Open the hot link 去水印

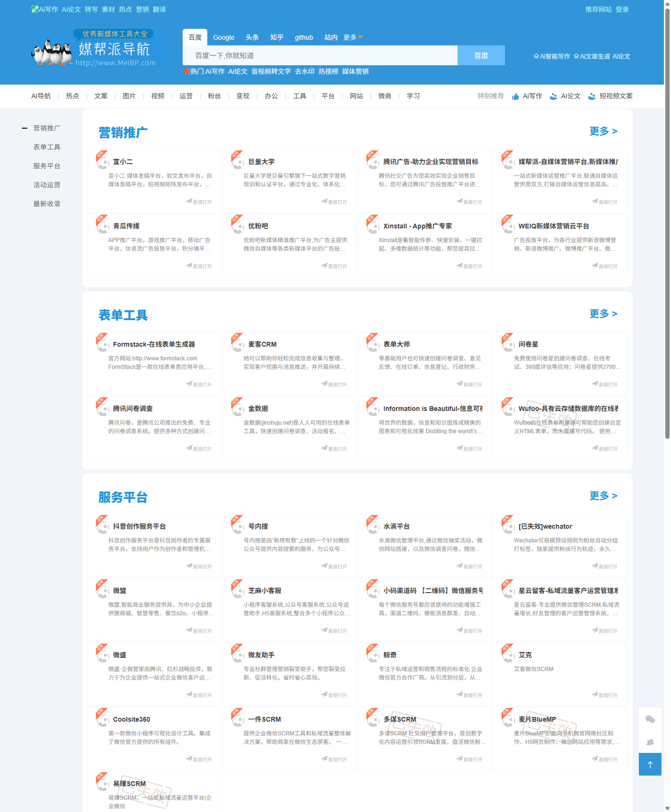pyautogui.click(x=305, y=71)
